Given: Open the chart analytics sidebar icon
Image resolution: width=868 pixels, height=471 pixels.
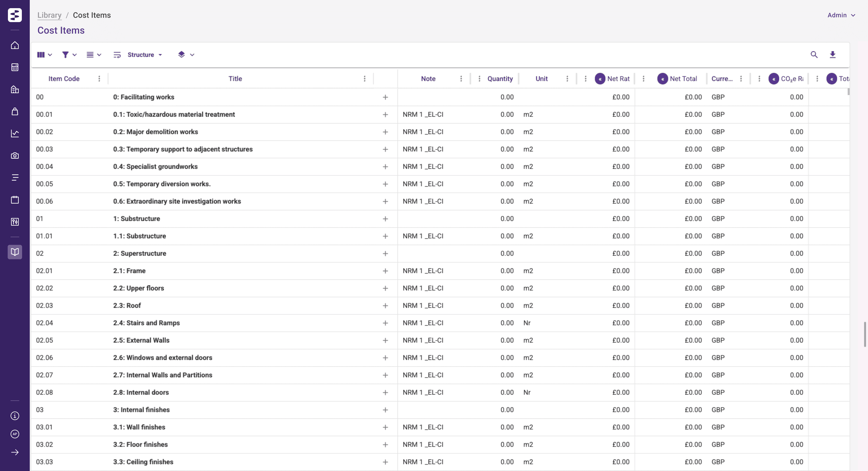Looking at the screenshot, I should click(15, 133).
